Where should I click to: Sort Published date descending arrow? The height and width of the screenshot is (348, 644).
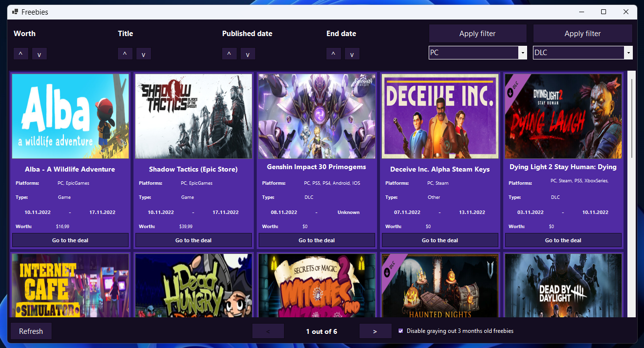click(248, 54)
